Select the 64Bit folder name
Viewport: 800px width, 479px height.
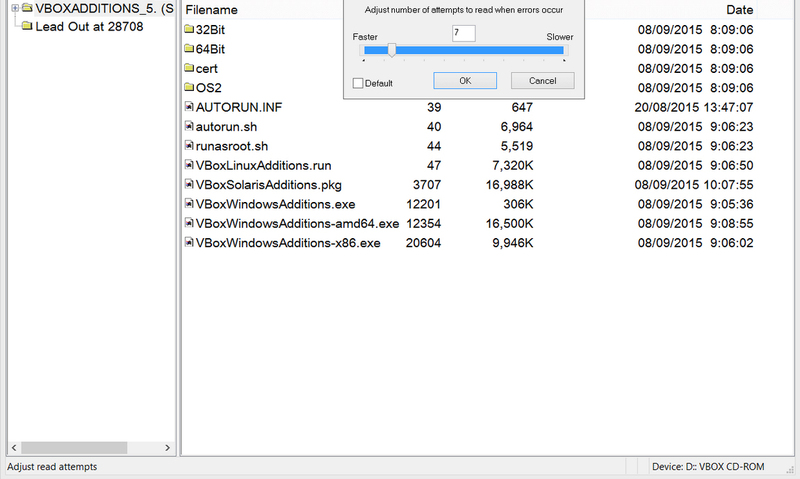coord(210,49)
